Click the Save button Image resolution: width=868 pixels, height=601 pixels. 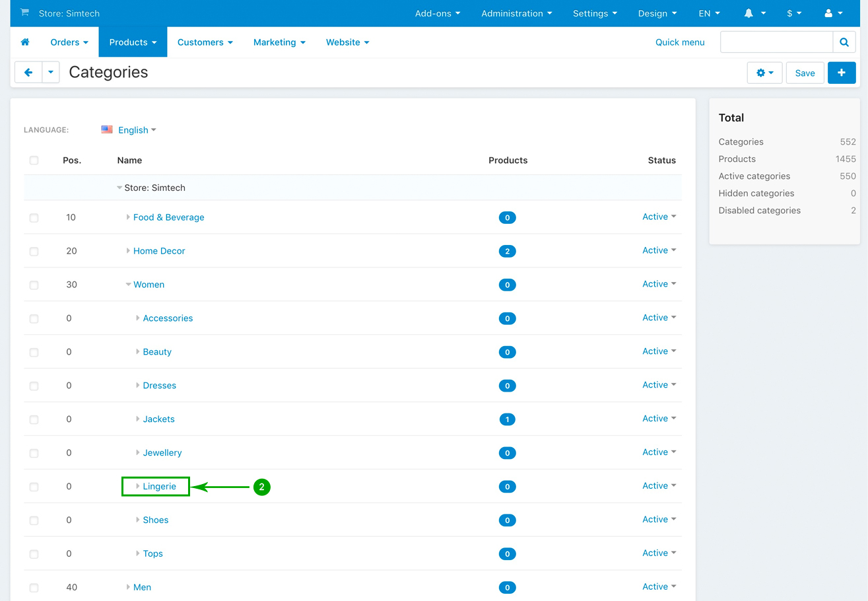coord(805,73)
